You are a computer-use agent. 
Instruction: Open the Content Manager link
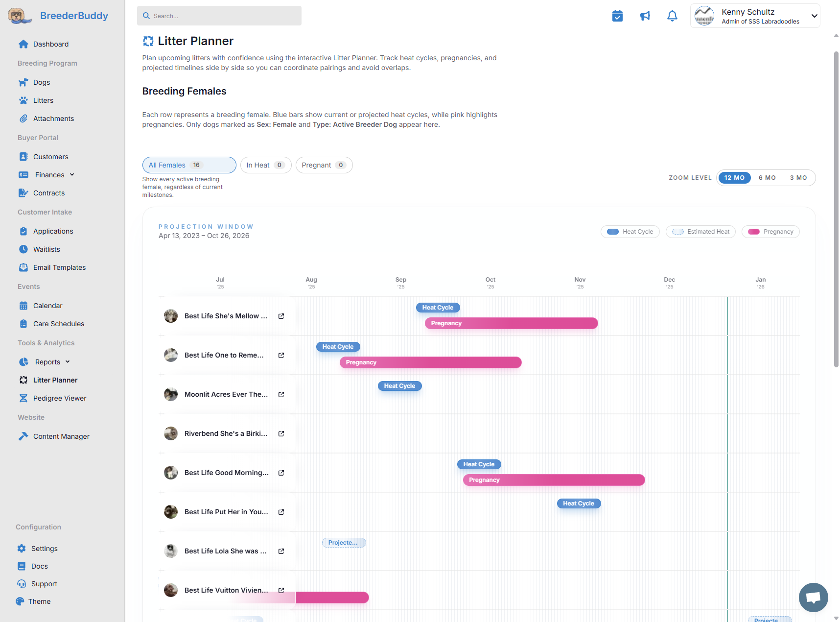(61, 436)
